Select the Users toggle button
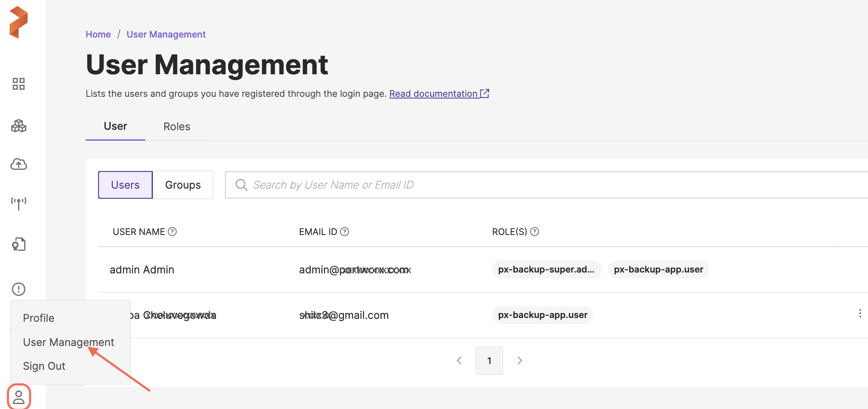The height and width of the screenshot is (409, 868). click(x=125, y=185)
